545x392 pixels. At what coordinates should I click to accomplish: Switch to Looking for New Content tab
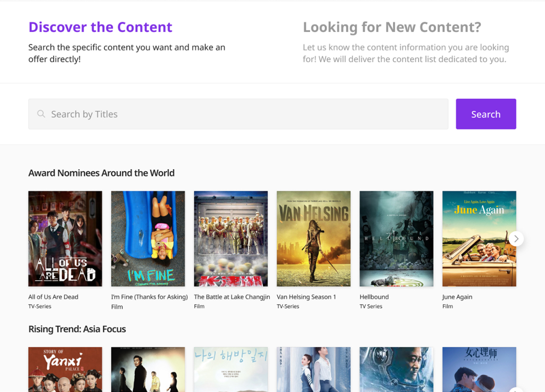tap(392, 27)
